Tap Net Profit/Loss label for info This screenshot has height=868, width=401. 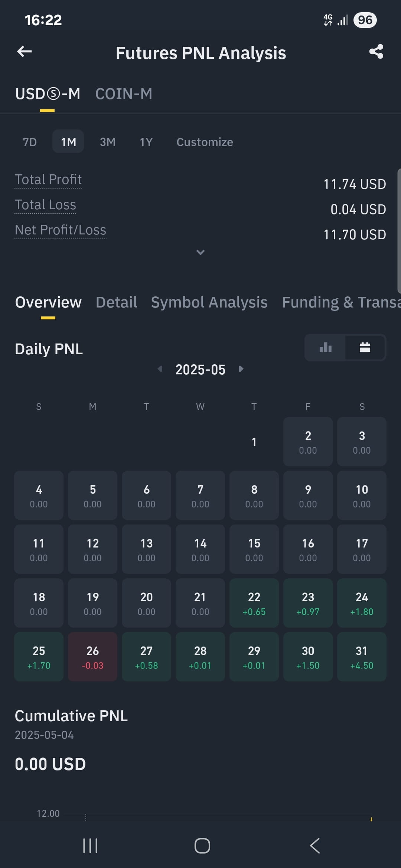[x=61, y=230]
